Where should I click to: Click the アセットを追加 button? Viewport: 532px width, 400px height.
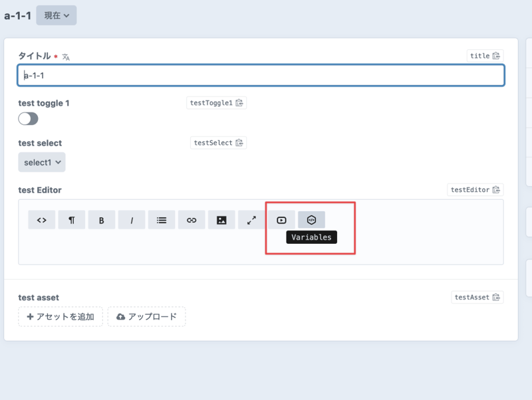tap(61, 317)
